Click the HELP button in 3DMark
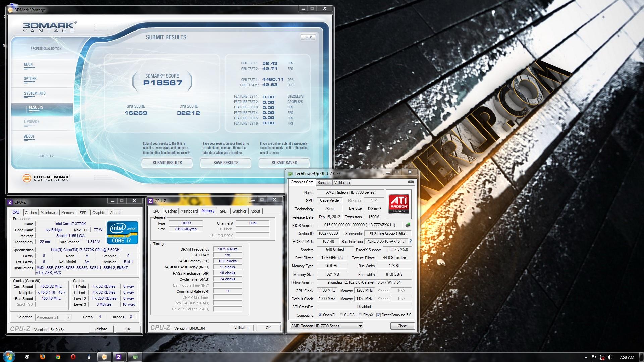Viewport: 644px width, 362px height. point(308,37)
